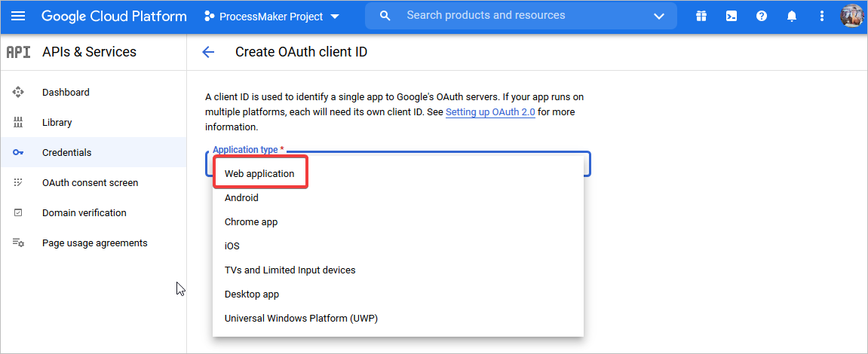The width and height of the screenshot is (868, 354).
Task: Choose iOS application type
Action: pyautogui.click(x=398, y=246)
